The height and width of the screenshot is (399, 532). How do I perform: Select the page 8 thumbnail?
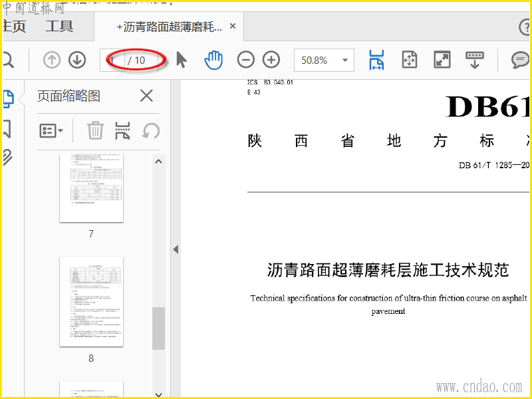point(91,302)
